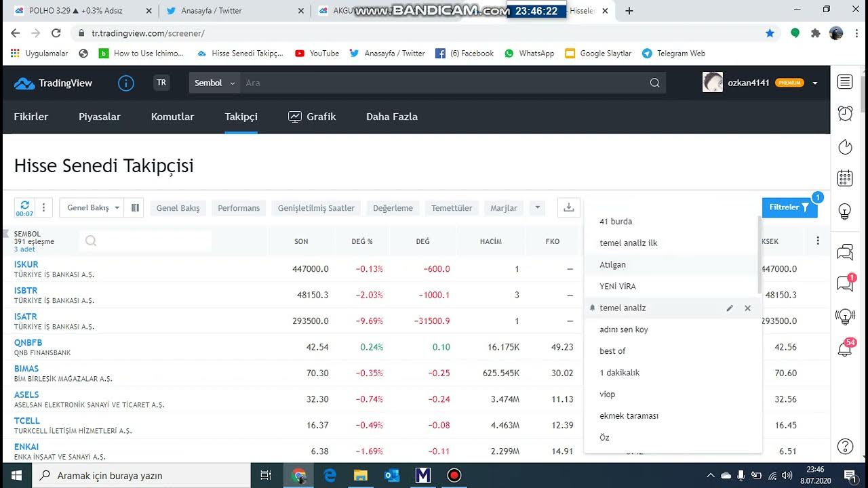This screenshot has width=868, height=488.
Task: Open the YouTube bookmark
Action: 317,53
